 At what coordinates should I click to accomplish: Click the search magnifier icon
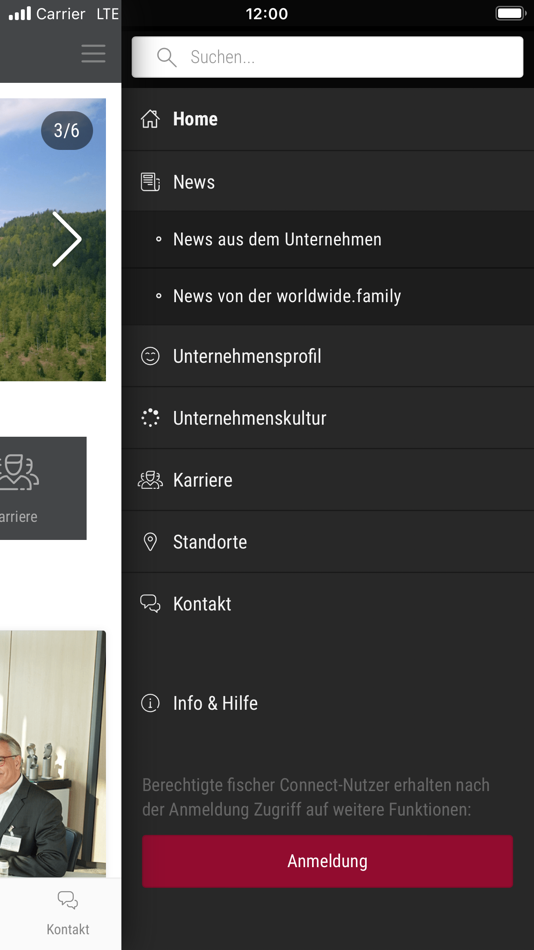pyautogui.click(x=167, y=57)
